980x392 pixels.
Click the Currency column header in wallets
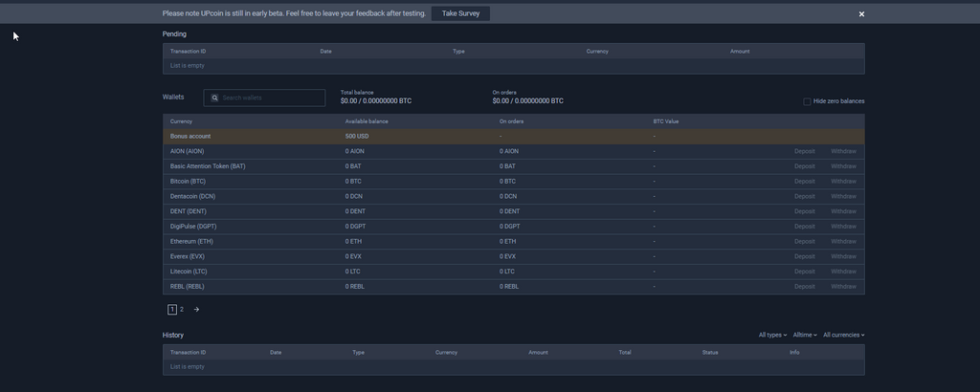[x=182, y=121]
